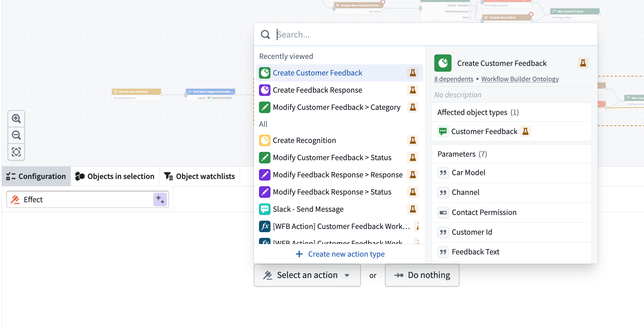
Task: Select the Escalate New Critical node
Action: click(x=507, y=18)
